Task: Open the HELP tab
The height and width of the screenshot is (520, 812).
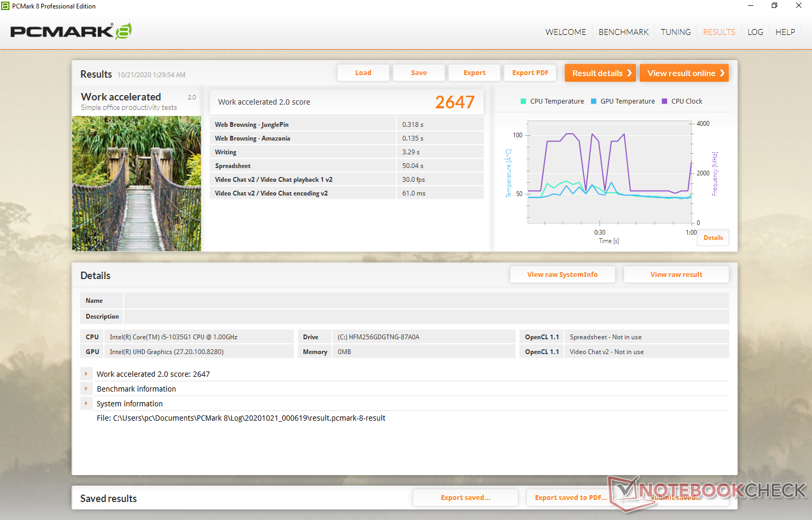Action: [x=785, y=32]
